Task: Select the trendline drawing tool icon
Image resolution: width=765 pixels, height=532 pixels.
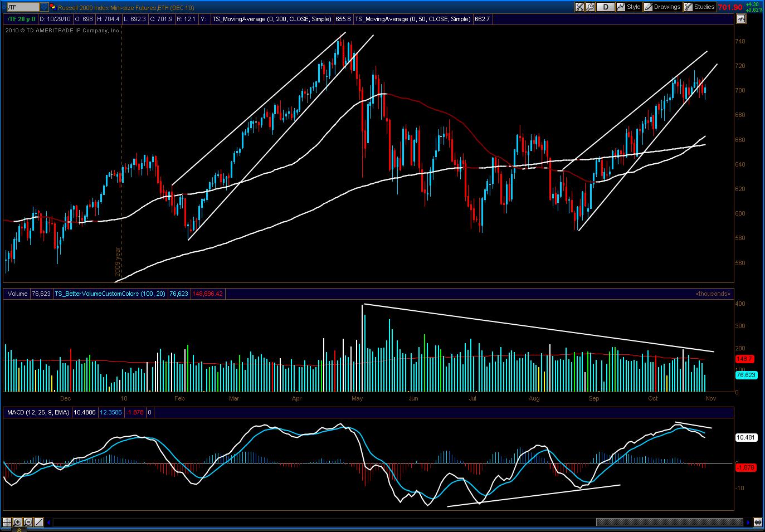Action: pyautogui.click(x=38, y=522)
